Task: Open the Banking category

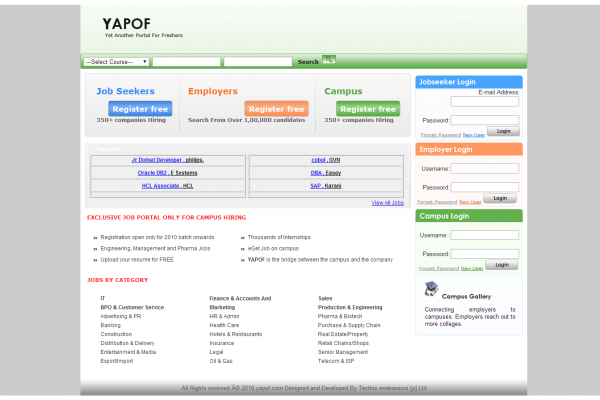Action: coord(111,325)
